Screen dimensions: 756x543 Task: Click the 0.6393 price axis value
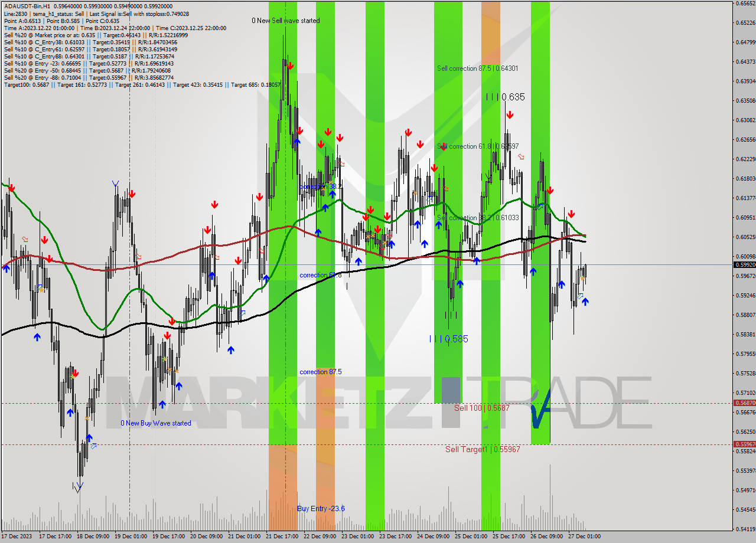pos(746,81)
